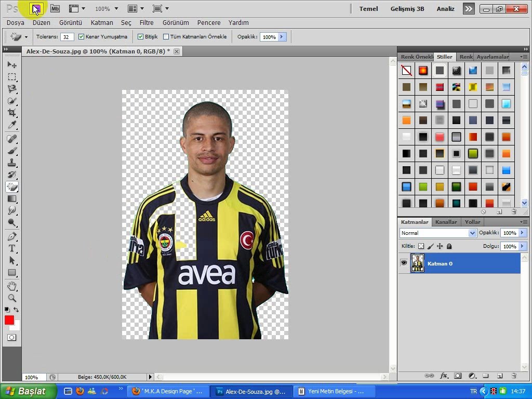Select the Path Selection tool
Image resolution: width=532 pixels, height=399 pixels.
(12, 260)
